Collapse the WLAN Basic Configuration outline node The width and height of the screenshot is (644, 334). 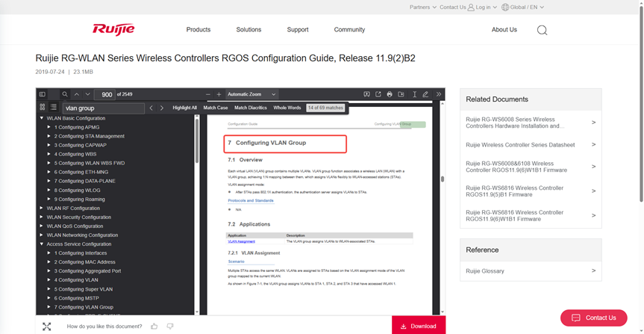(x=42, y=118)
